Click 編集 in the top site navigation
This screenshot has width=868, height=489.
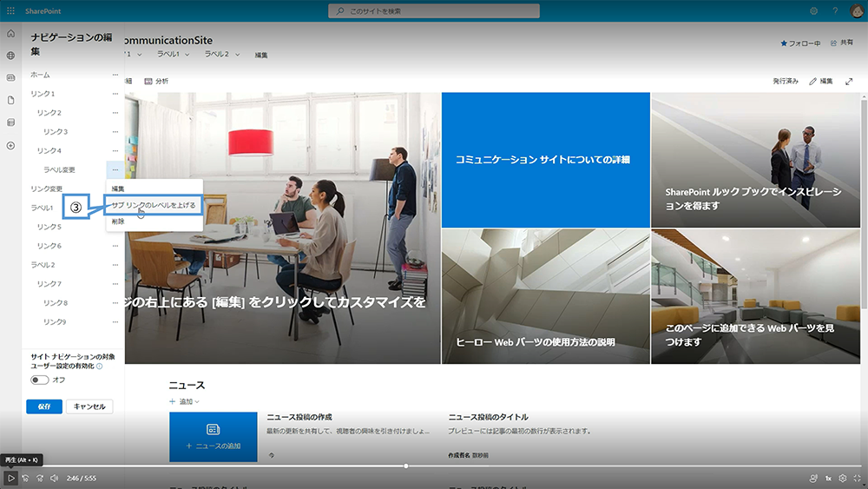coord(261,55)
